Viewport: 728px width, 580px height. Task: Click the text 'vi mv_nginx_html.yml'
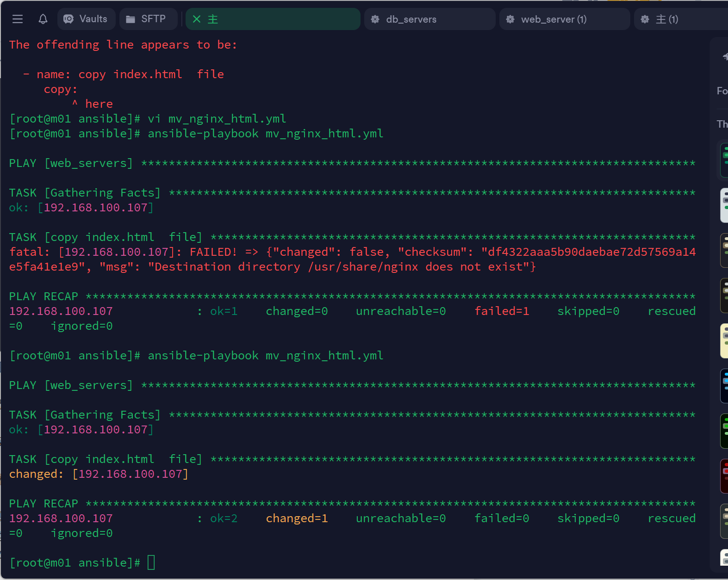pyautogui.click(x=217, y=119)
